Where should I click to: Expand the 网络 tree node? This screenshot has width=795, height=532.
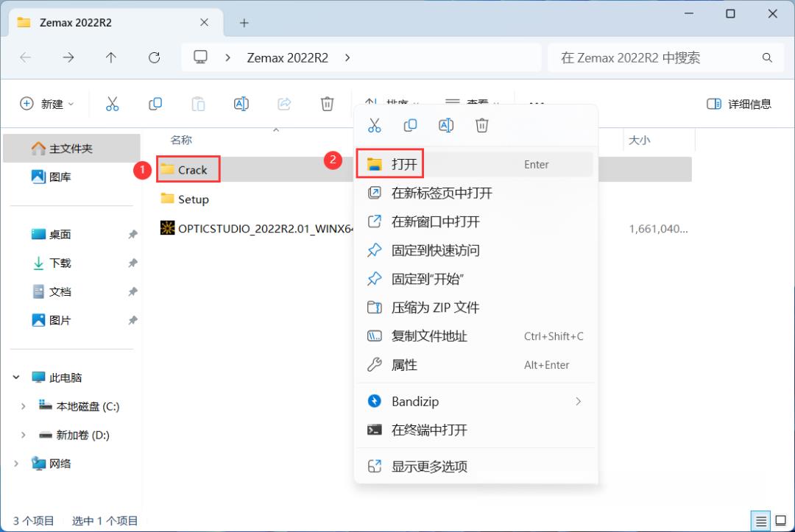tap(15, 464)
